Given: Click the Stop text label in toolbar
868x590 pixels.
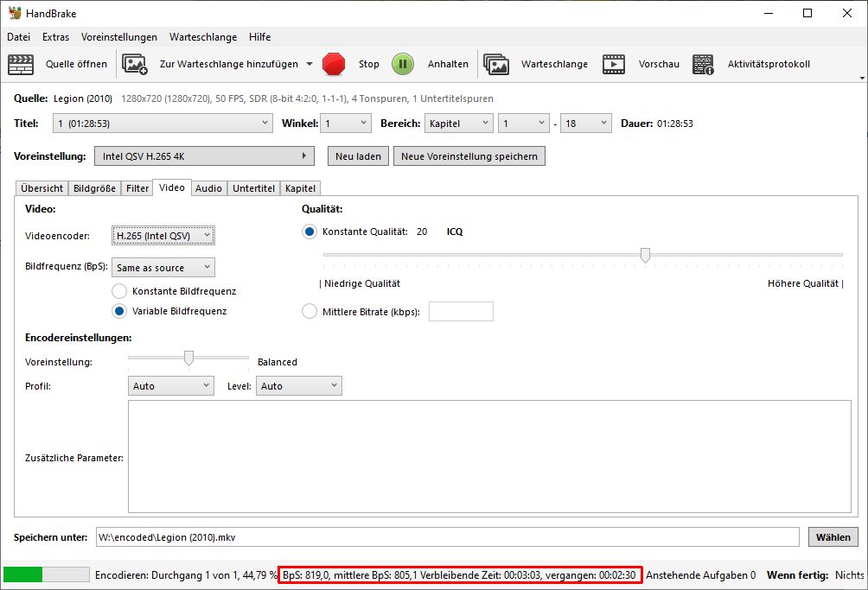Looking at the screenshot, I should (368, 64).
